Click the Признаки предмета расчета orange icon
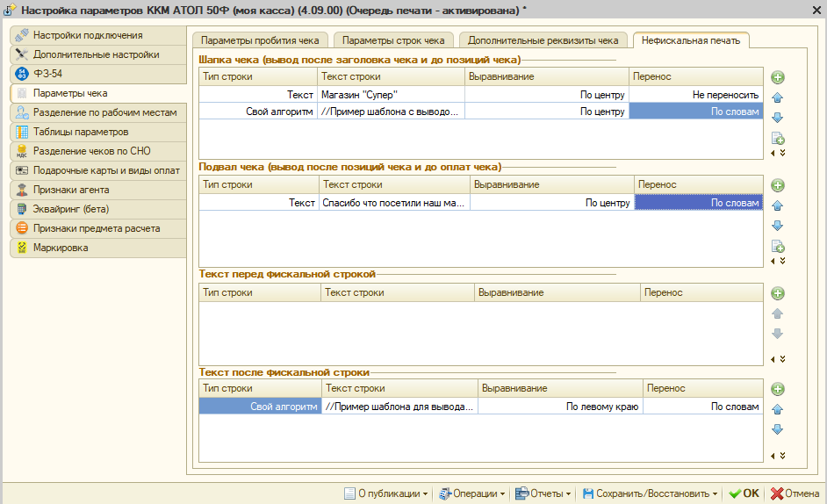This screenshot has height=504, width=827. [22, 228]
